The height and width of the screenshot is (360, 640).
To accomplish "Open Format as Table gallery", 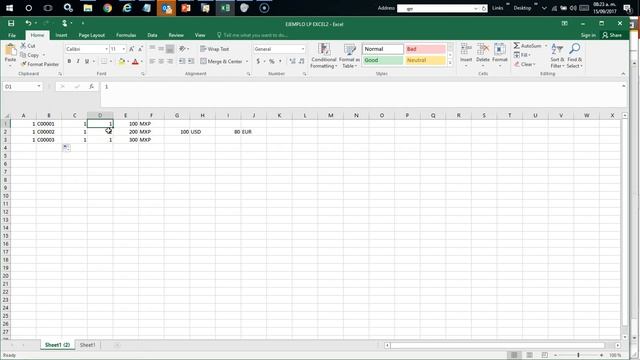I will pos(349,56).
